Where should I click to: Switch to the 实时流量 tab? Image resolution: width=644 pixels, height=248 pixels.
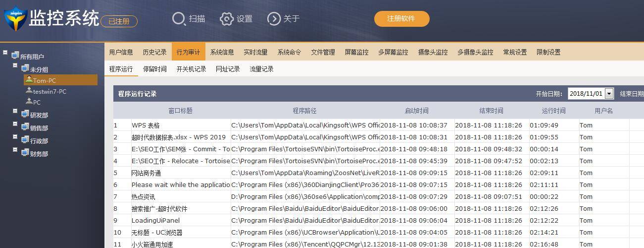255,52
